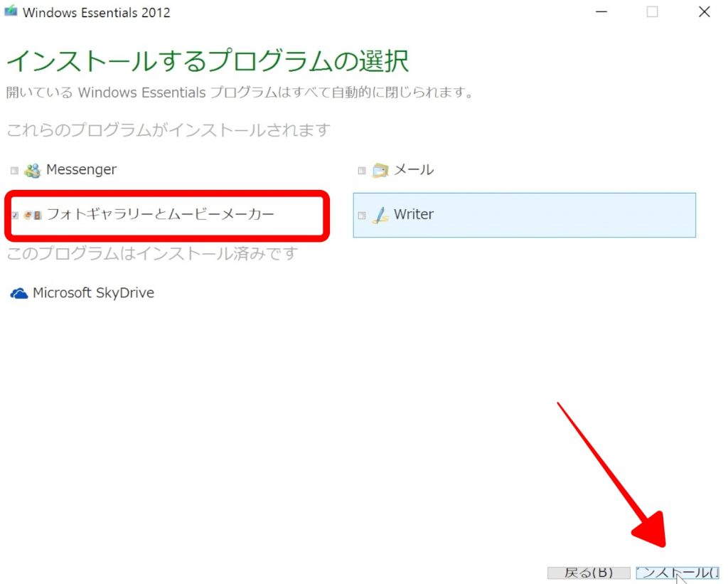728x584 pixels.
Task: Click the Windows Essentials 2012 window title
Action: pyautogui.click(x=97, y=13)
